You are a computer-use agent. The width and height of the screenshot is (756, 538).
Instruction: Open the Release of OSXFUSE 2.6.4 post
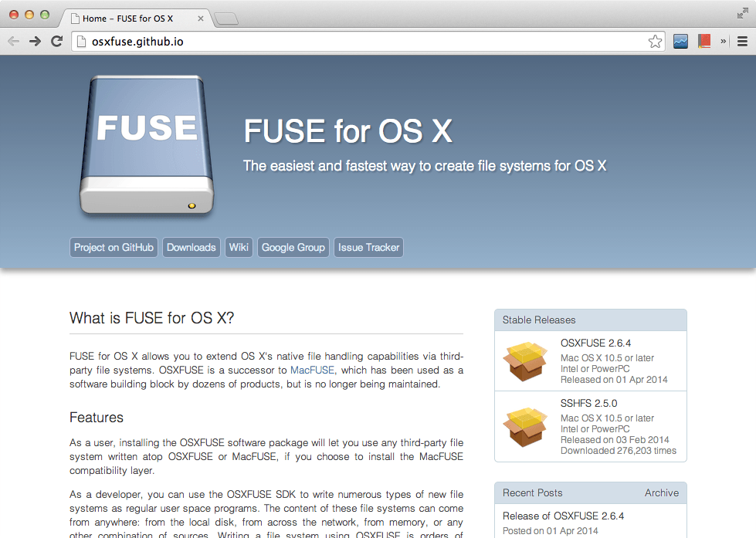click(x=563, y=516)
